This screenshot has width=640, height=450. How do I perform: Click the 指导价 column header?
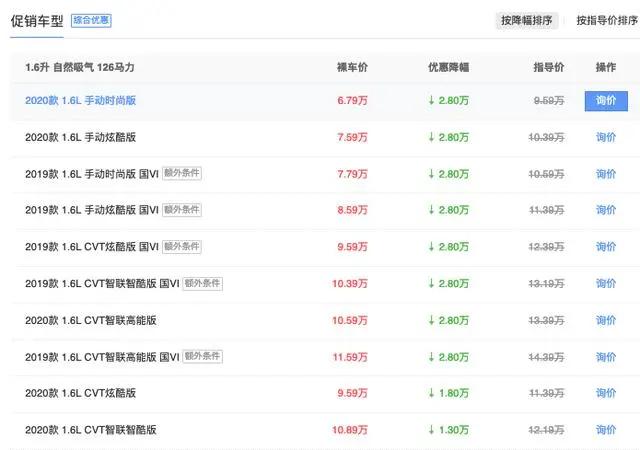click(549, 67)
